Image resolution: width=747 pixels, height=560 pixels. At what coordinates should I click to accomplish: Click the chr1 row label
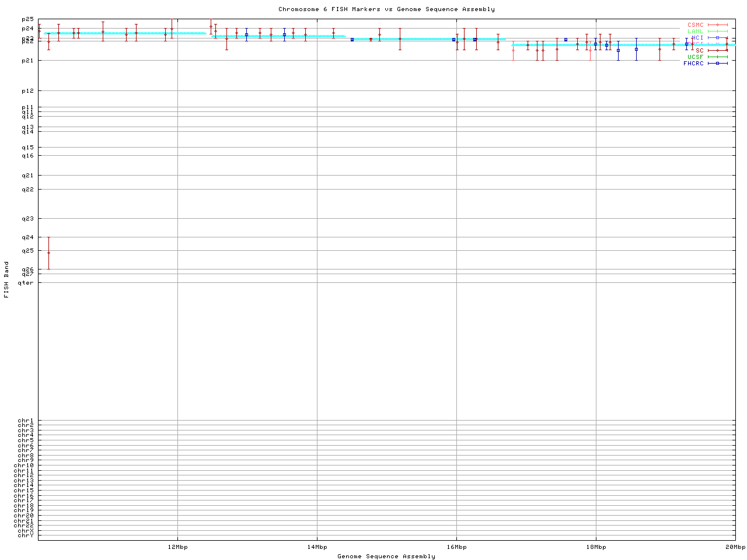26,421
